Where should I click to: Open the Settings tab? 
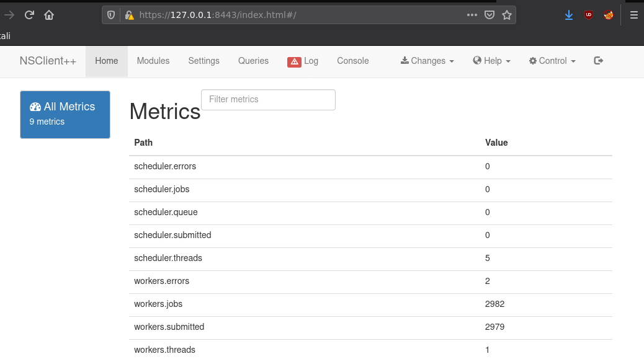204,61
